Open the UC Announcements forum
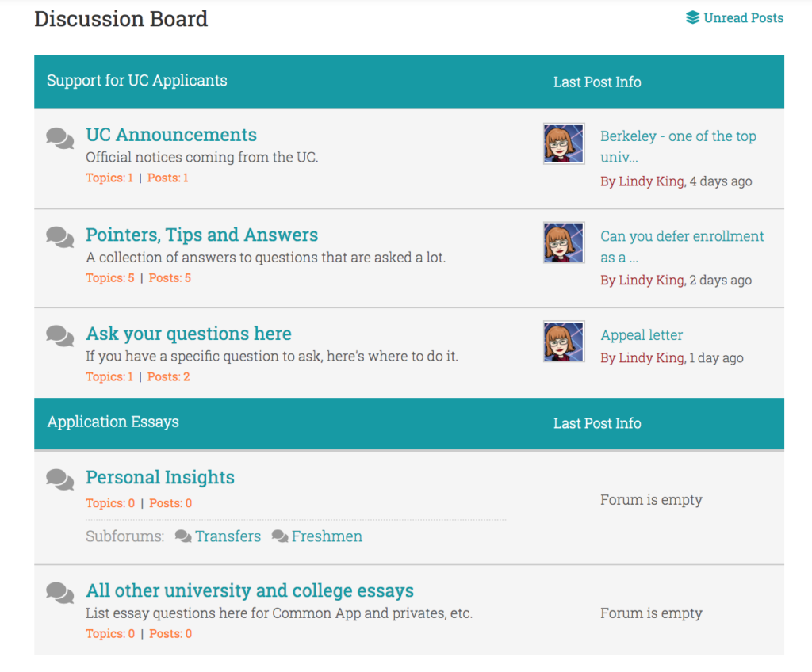The width and height of the screenshot is (812, 672). 171,135
